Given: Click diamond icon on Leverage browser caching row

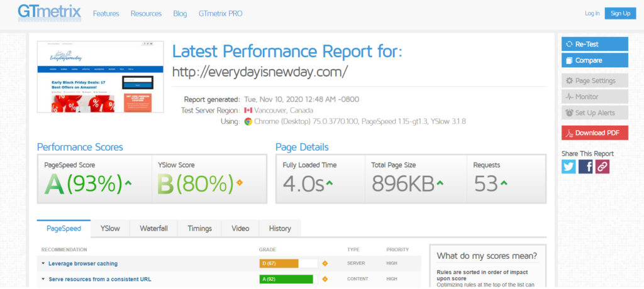Looking at the screenshot, I should click(325, 263).
